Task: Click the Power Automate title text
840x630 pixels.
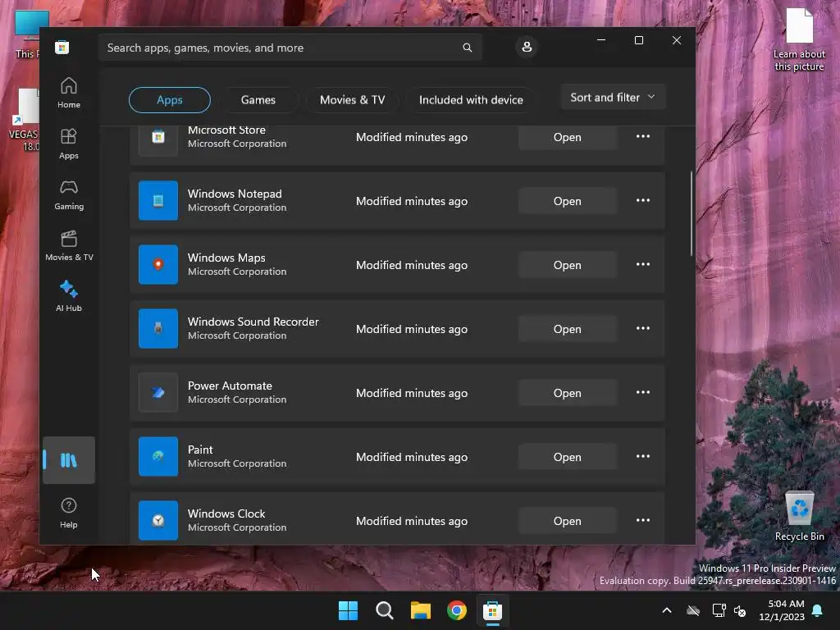Action: (230, 386)
